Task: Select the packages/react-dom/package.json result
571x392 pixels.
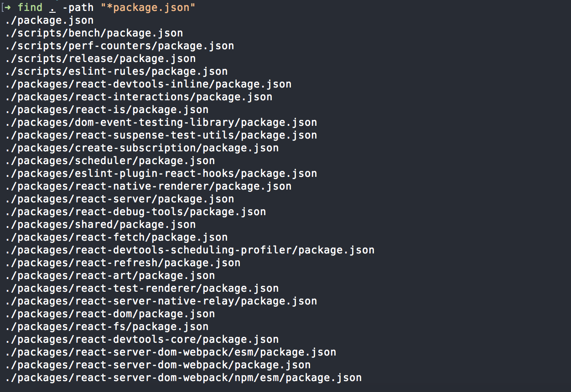Action: tap(110, 314)
